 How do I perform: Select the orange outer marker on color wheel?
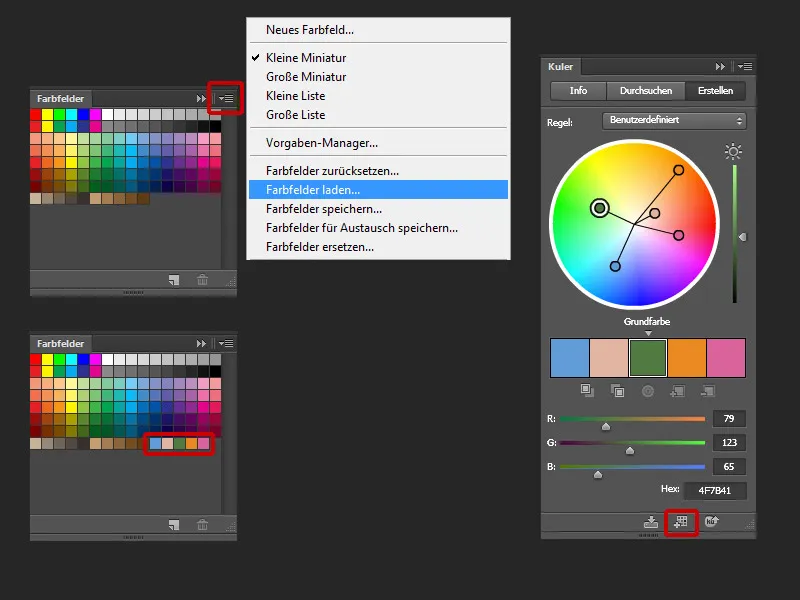pyautogui.click(x=679, y=170)
